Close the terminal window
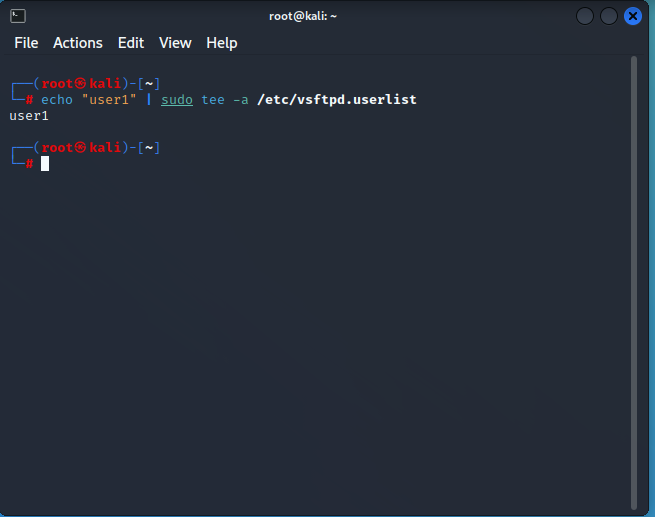 (632, 16)
